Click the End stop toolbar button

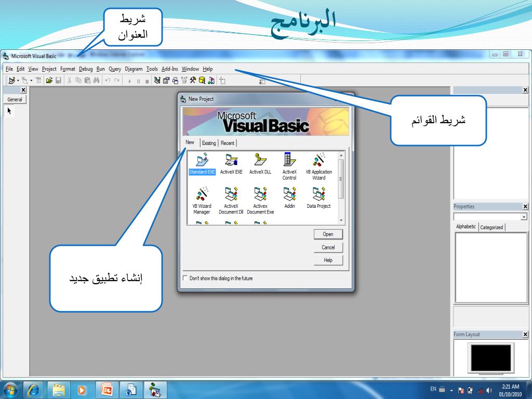pyautogui.click(x=147, y=81)
